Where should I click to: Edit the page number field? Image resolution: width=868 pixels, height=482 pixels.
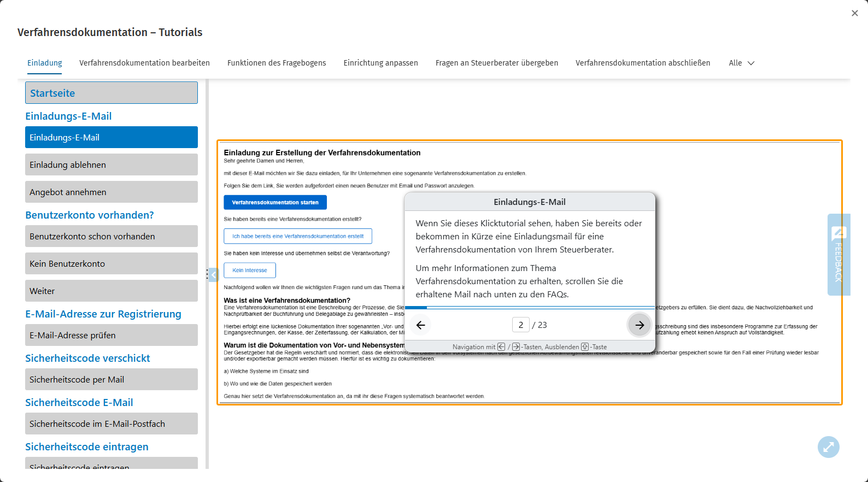click(521, 325)
